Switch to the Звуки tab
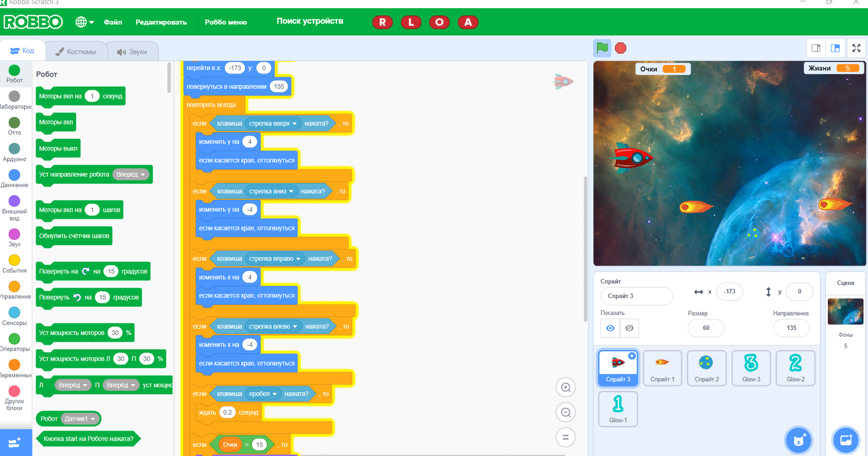The height and width of the screenshot is (456, 868). click(132, 52)
